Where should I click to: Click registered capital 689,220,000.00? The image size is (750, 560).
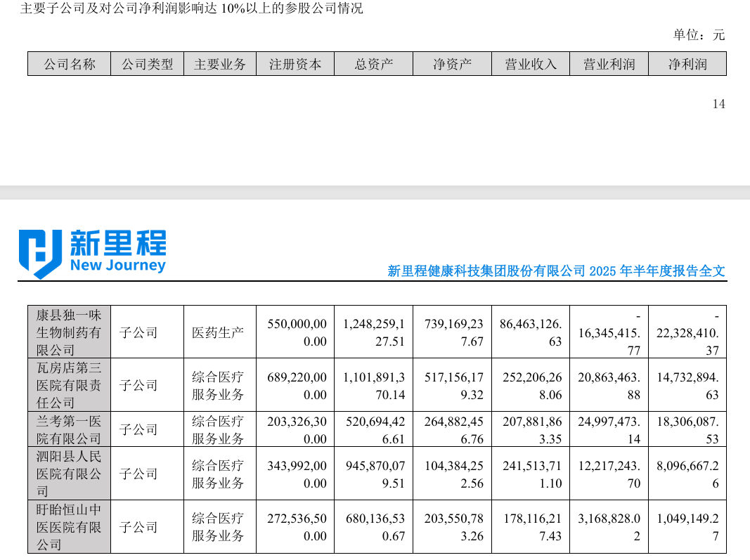pos(297,386)
